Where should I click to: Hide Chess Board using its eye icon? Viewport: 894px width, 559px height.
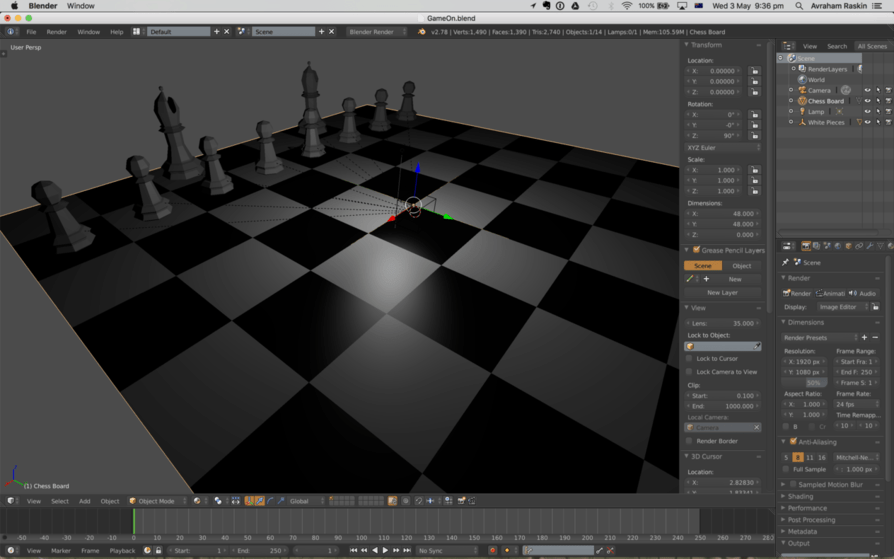click(x=867, y=101)
